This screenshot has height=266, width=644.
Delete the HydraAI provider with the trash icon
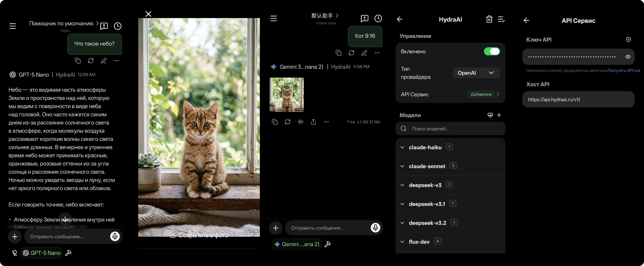(x=489, y=19)
